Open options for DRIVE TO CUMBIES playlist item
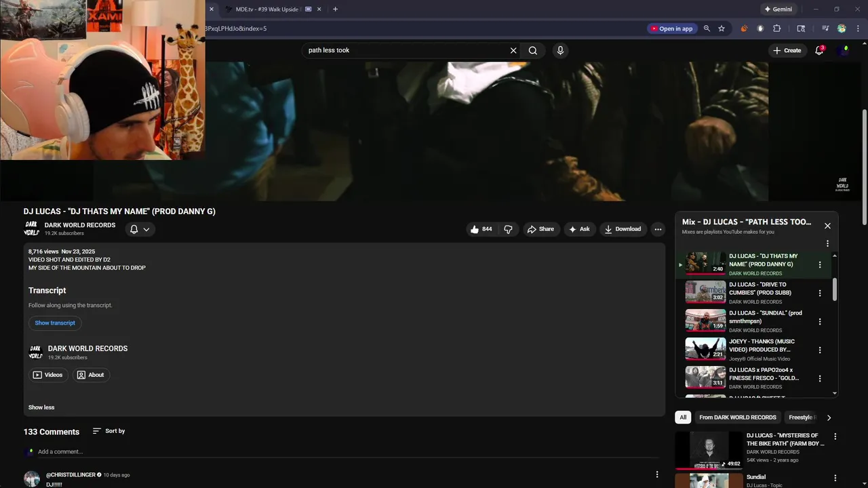Screen dimensions: 868x488 tap(820, 293)
